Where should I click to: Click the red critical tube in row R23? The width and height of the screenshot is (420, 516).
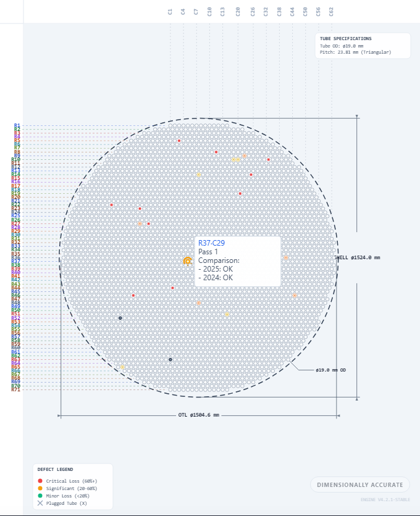coord(140,209)
